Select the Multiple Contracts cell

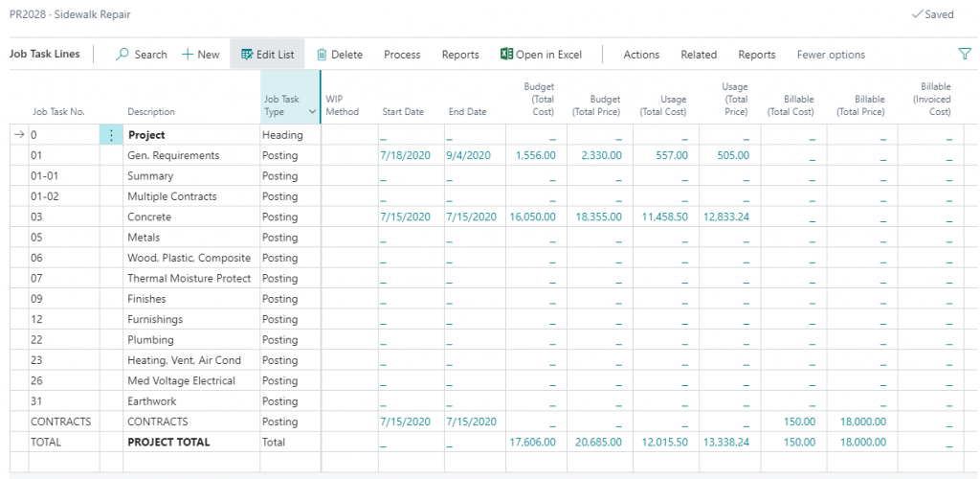pyautogui.click(x=191, y=196)
